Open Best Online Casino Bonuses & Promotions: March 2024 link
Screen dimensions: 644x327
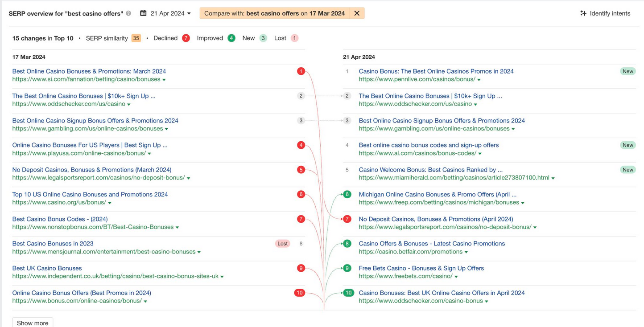pyautogui.click(x=89, y=71)
